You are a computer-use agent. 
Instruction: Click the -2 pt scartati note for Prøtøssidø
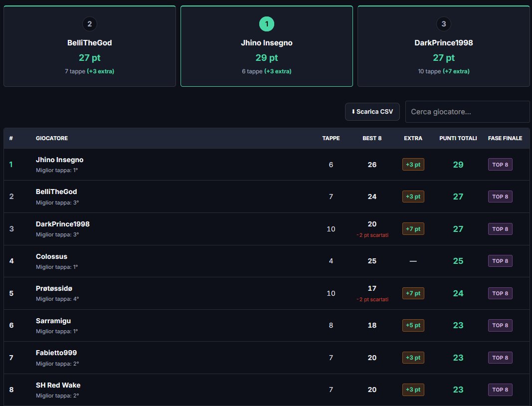click(372, 299)
